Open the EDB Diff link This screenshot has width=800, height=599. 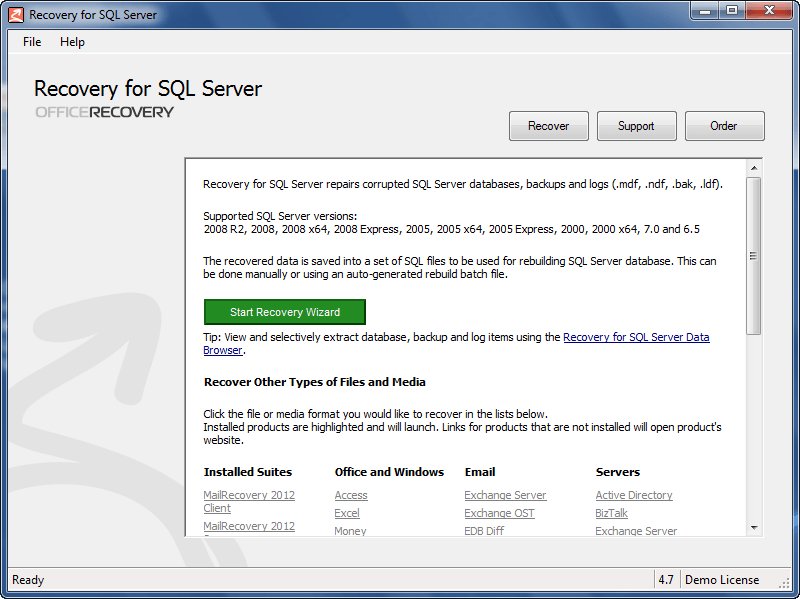point(484,531)
